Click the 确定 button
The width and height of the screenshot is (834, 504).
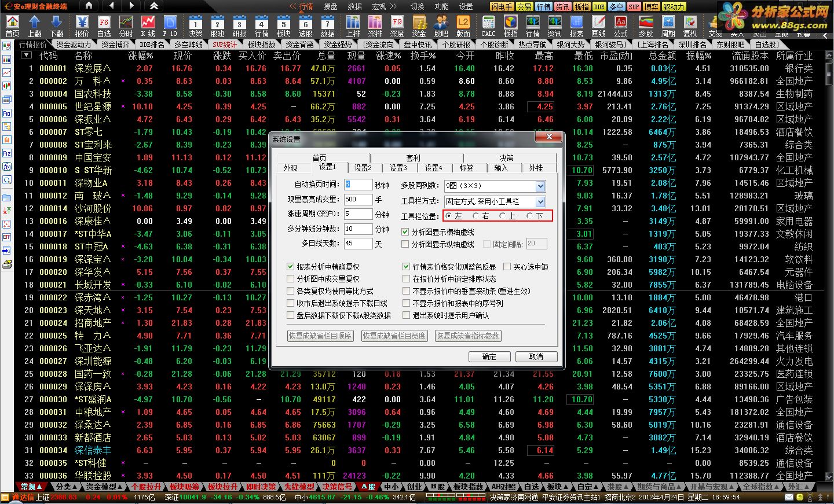pos(489,356)
